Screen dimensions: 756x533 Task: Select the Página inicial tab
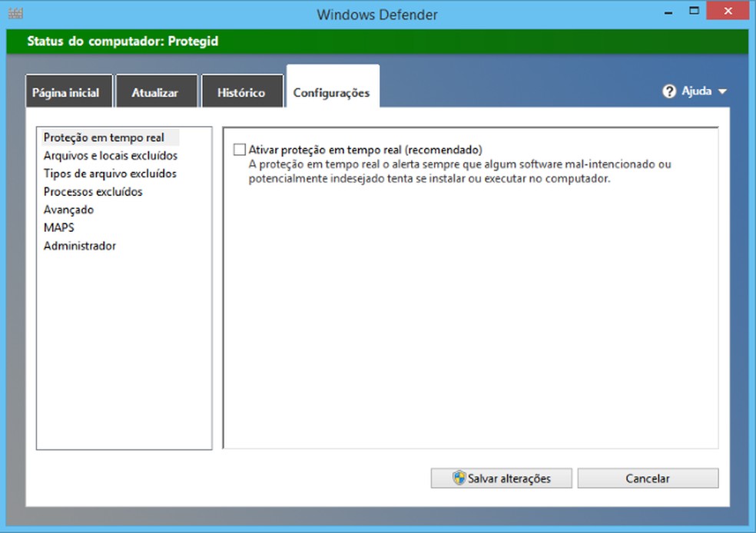coord(68,91)
